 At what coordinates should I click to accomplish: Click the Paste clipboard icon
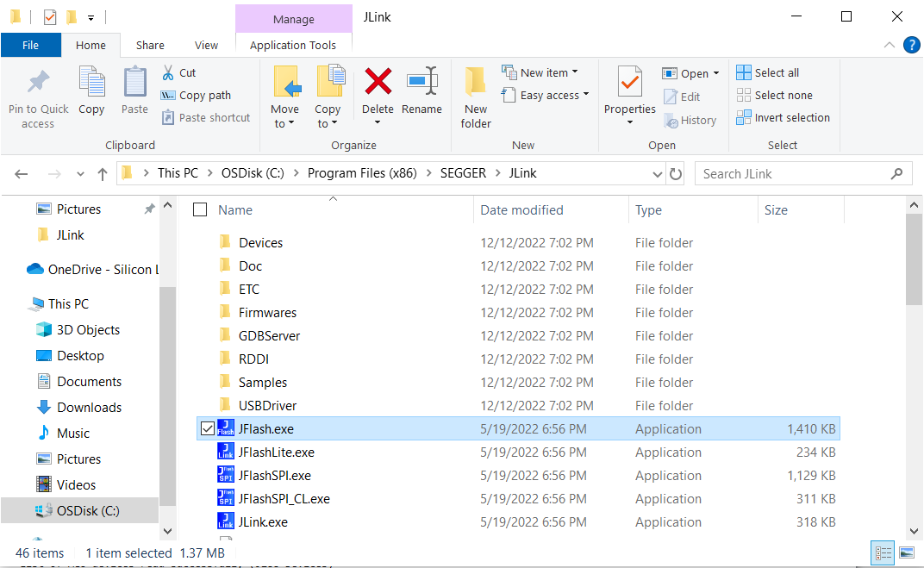[135, 83]
